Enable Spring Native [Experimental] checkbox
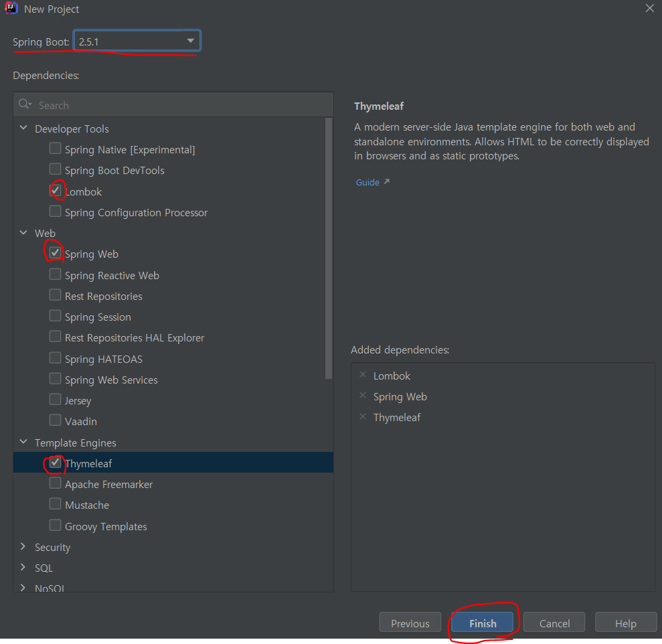The image size is (662, 644). [x=55, y=148]
